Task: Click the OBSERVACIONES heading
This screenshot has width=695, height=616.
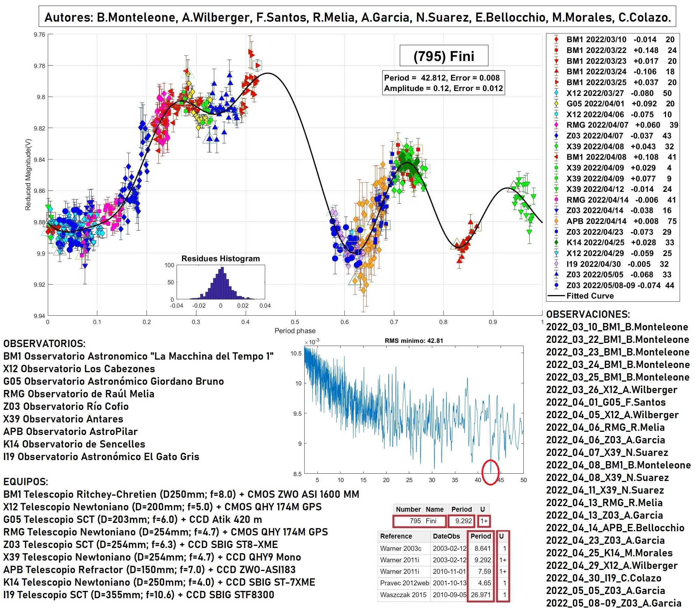Action: [588, 314]
